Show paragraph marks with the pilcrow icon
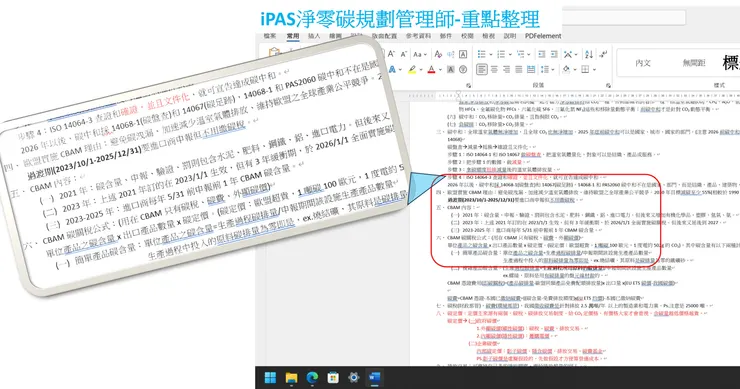This screenshot has height=389, width=740. coord(603,54)
